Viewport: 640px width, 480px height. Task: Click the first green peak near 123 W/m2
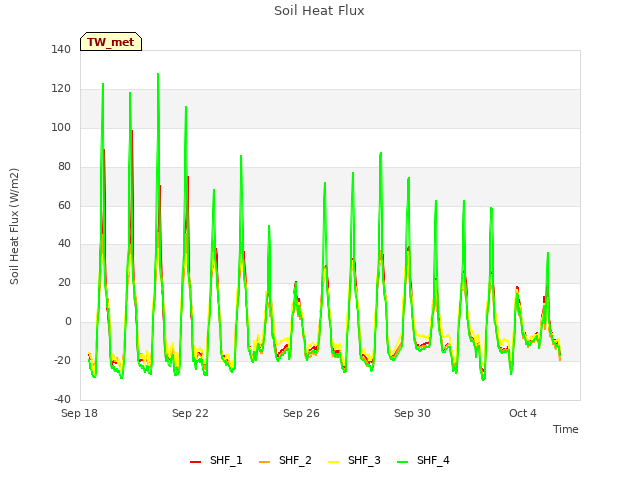click(103, 84)
